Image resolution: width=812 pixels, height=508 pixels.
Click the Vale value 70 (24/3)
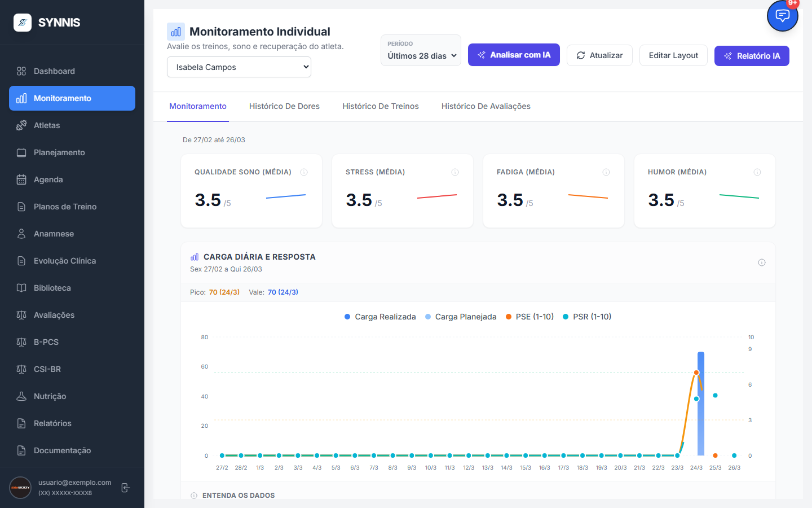click(x=283, y=292)
